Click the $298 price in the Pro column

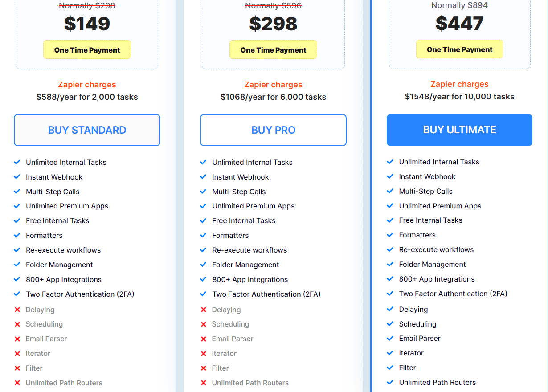[x=273, y=24]
